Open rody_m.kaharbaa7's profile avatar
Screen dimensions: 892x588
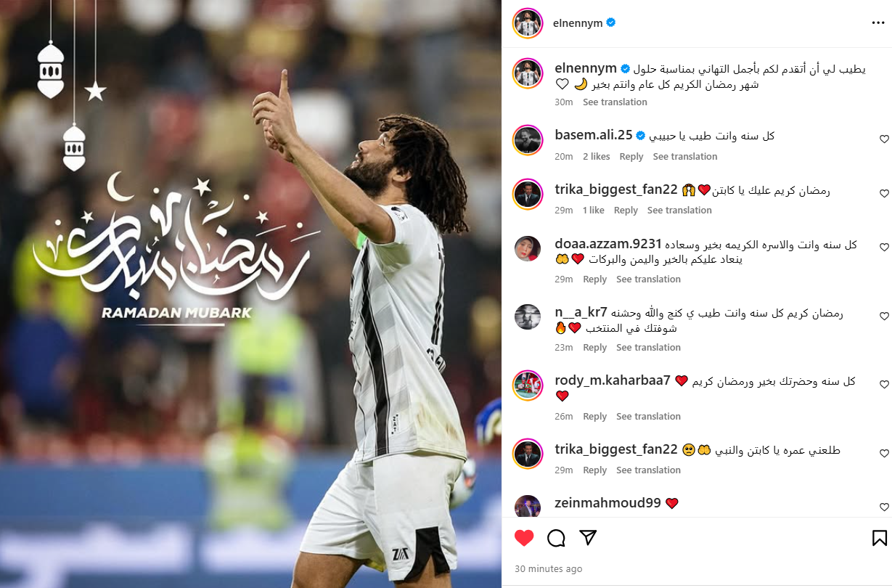tap(528, 385)
